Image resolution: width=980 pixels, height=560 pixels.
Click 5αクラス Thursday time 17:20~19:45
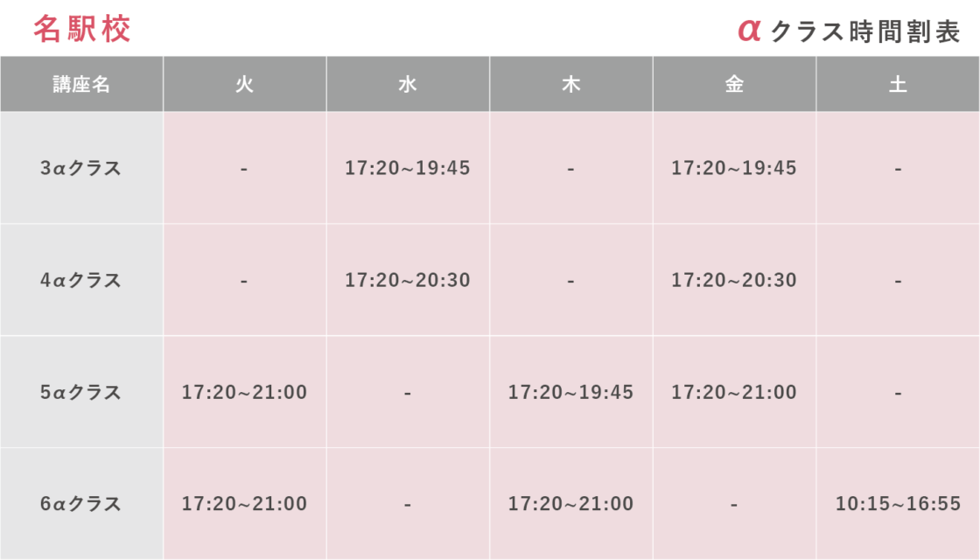(570, 393)
